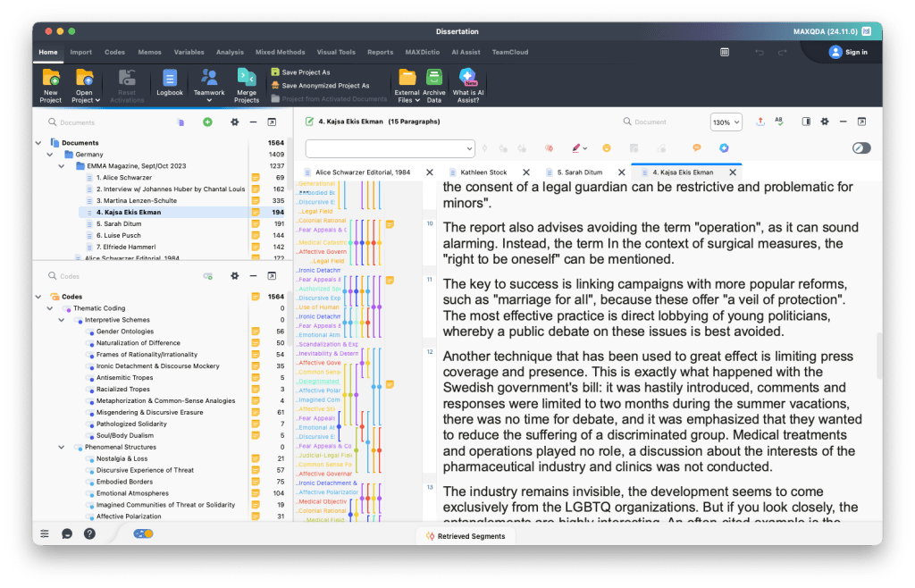Viewport: 915px width, 588px height.
Task: Click the What is AI Assist icon
Action: 468,79
